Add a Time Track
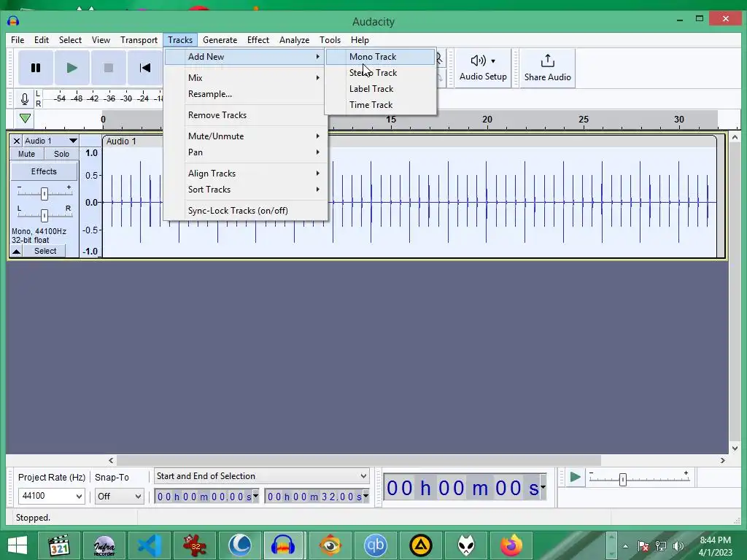This screenshot has width=747, height=560. point(380,105)
